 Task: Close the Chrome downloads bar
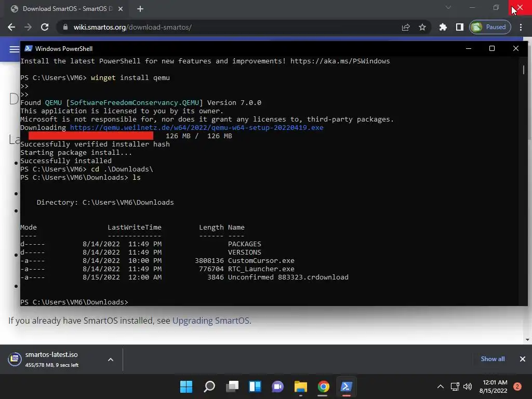523,359
